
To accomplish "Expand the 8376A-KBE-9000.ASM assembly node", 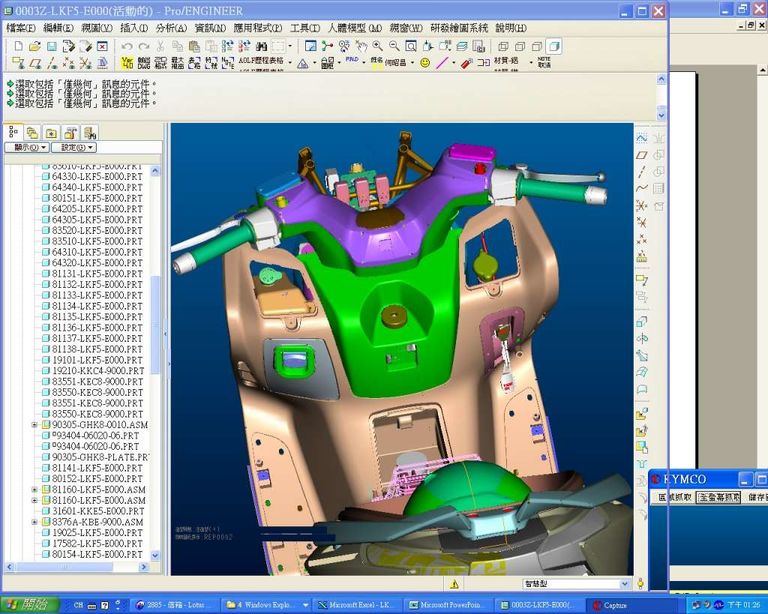I will click(34, 522).
